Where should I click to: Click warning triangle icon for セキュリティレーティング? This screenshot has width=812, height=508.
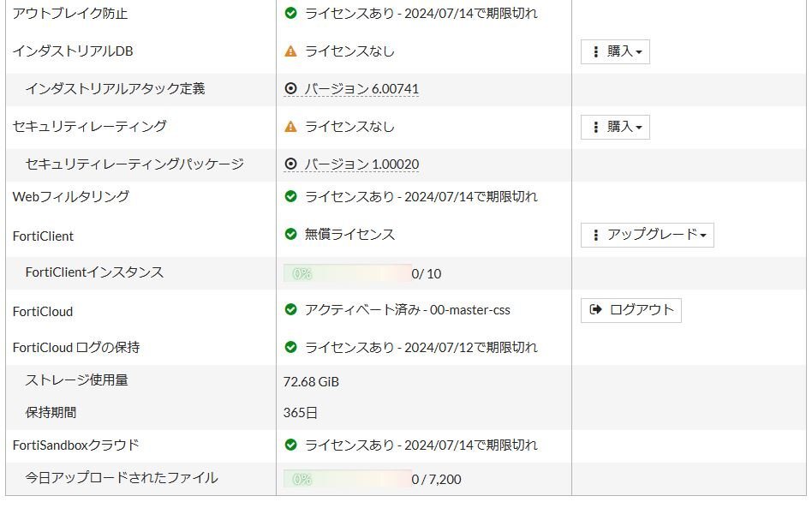point(290,127)
